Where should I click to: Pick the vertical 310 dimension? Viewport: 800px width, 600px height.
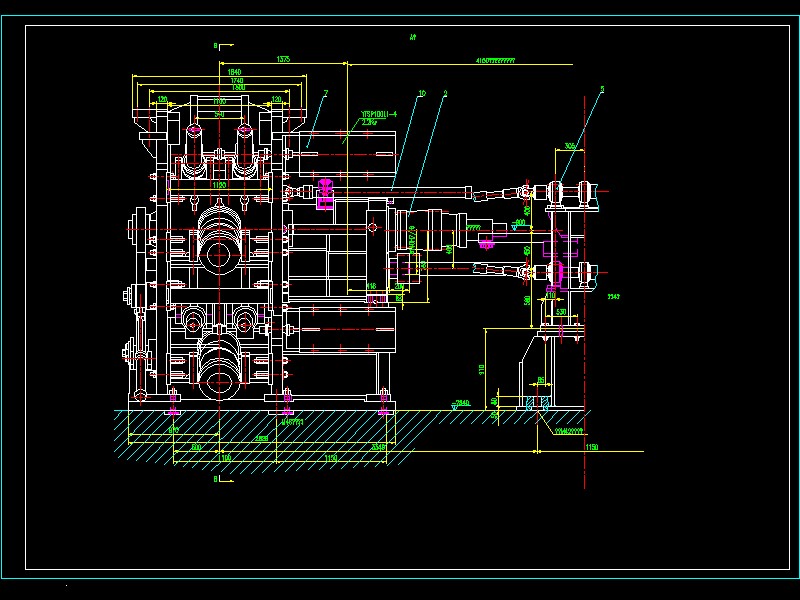tap(481, 369)
